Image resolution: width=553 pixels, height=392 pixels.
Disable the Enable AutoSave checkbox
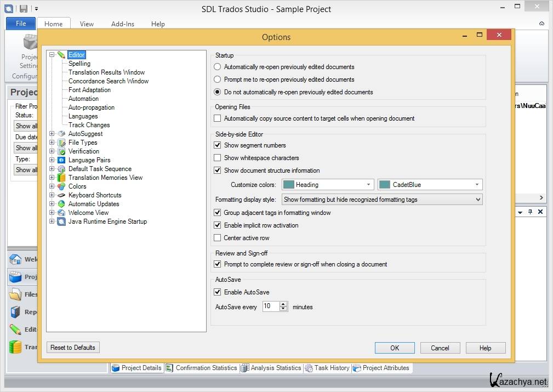pyautogui.click(x=218, y=292)
